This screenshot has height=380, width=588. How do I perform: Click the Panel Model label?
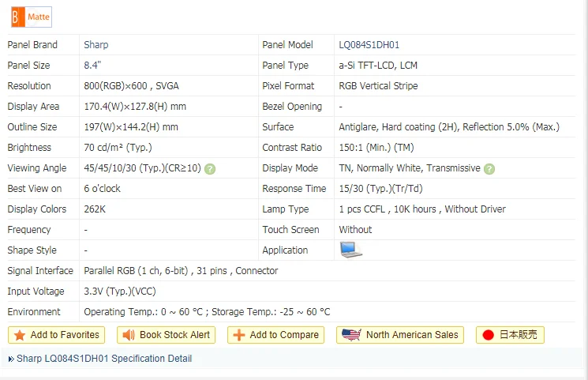(287, 45)
